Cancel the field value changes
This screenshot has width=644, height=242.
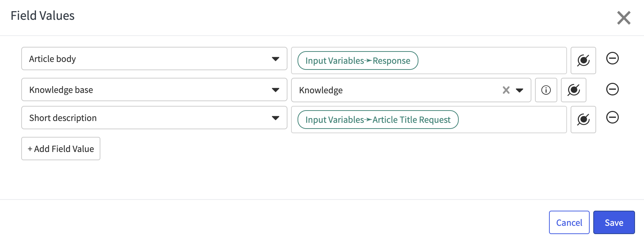point(569,223)
